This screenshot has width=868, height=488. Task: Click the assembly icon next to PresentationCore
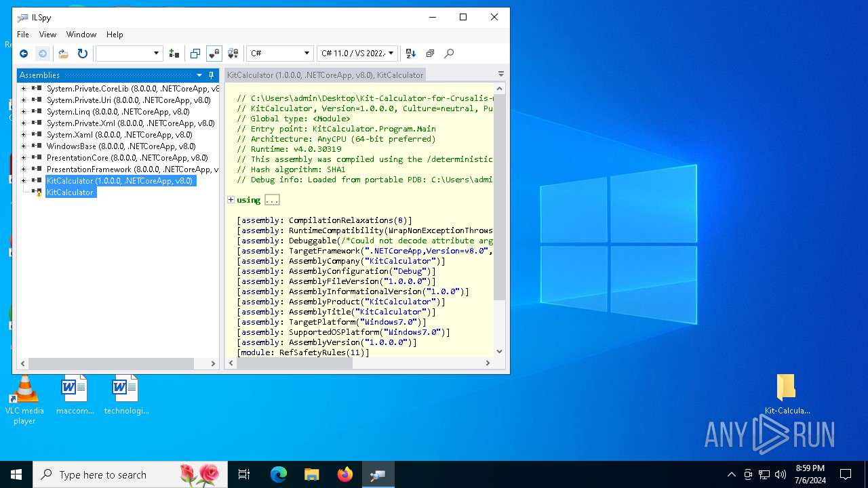click(37, 158)
